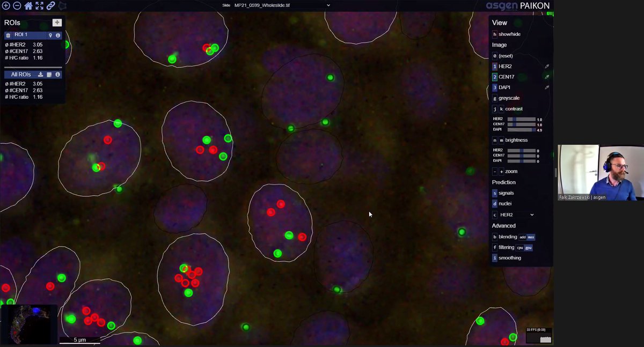Click the FPS counter widget

[539, 336]
